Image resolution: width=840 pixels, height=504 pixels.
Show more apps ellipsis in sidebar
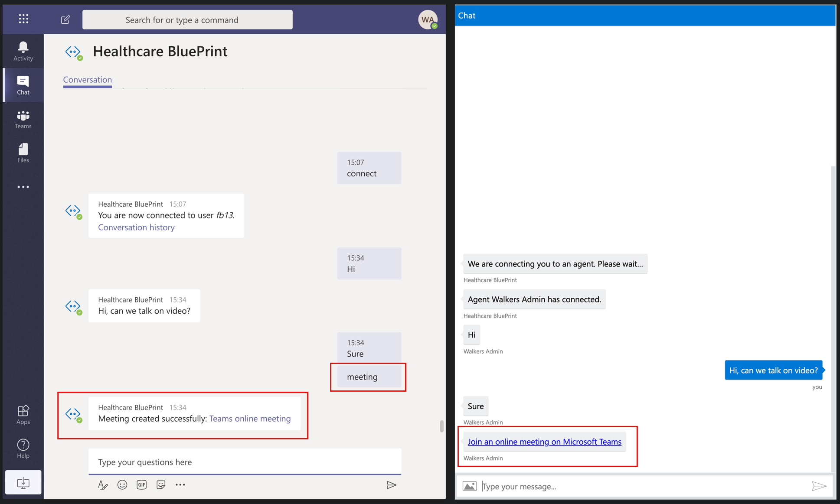23,187
